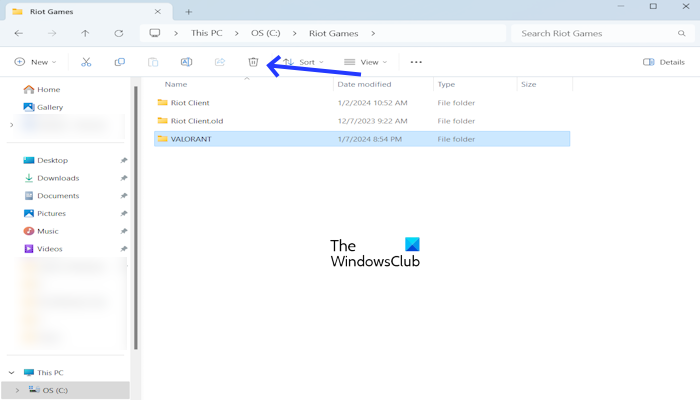This screenshot has height=400, width=700.
Task: Open the View dropdown menu
Action: tap(366, 62)
